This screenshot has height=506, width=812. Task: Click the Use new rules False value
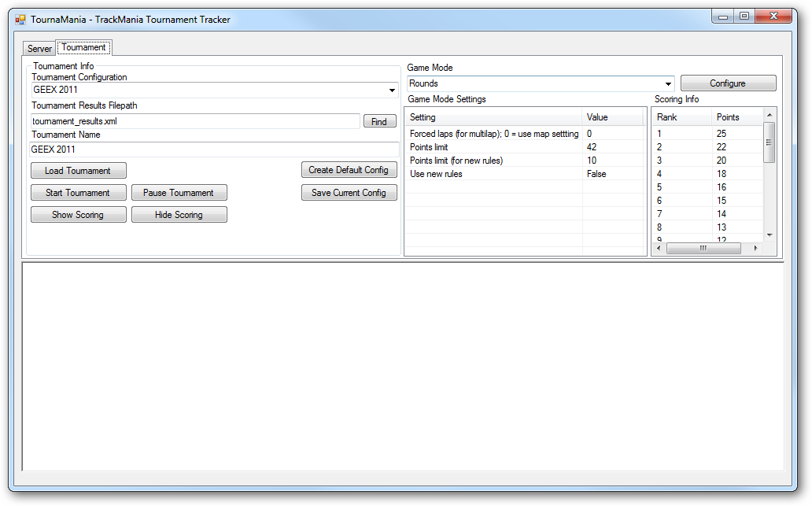612,174
